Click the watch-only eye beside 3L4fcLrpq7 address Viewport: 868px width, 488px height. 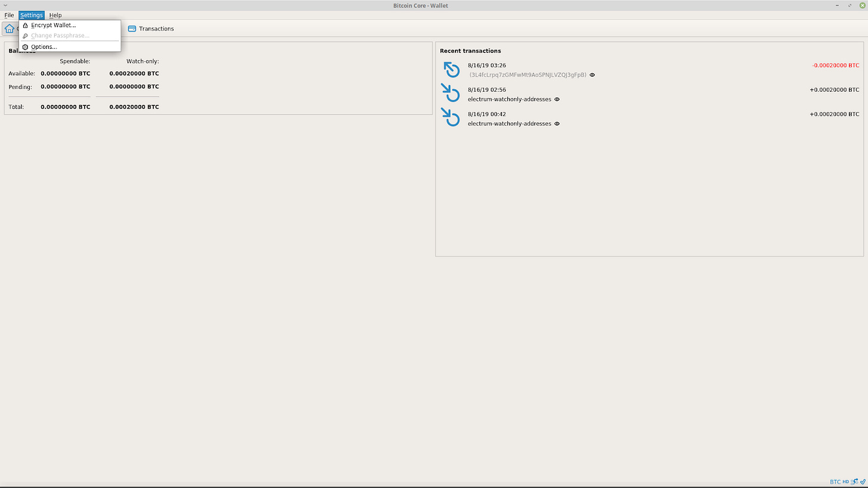tap(593, 75)
